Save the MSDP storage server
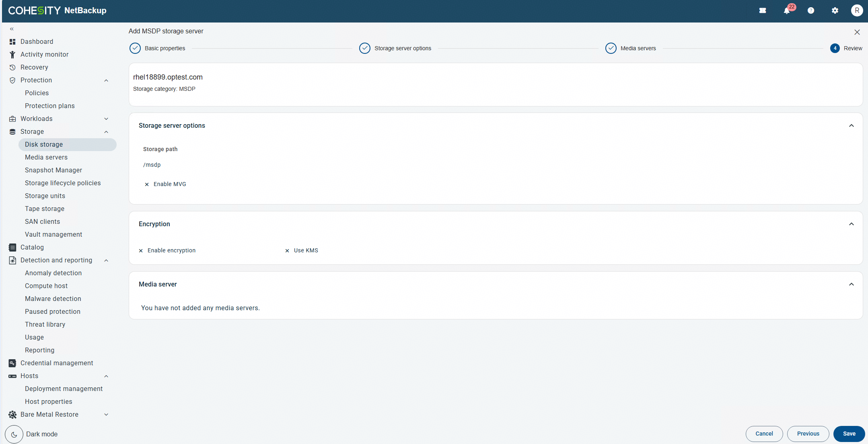The width and height of the screenshot is (868, 444). [x=849, y=434]
